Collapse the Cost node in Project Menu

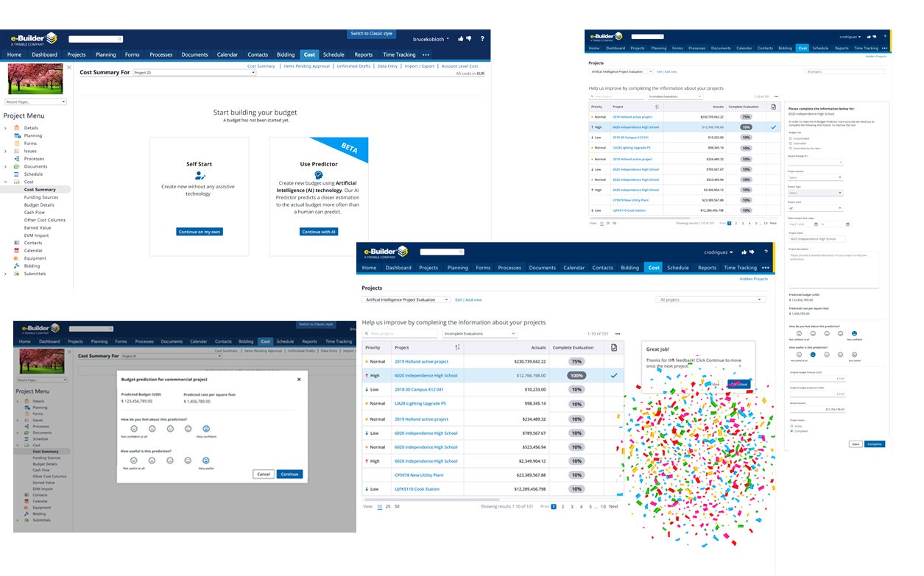point(6,182)
